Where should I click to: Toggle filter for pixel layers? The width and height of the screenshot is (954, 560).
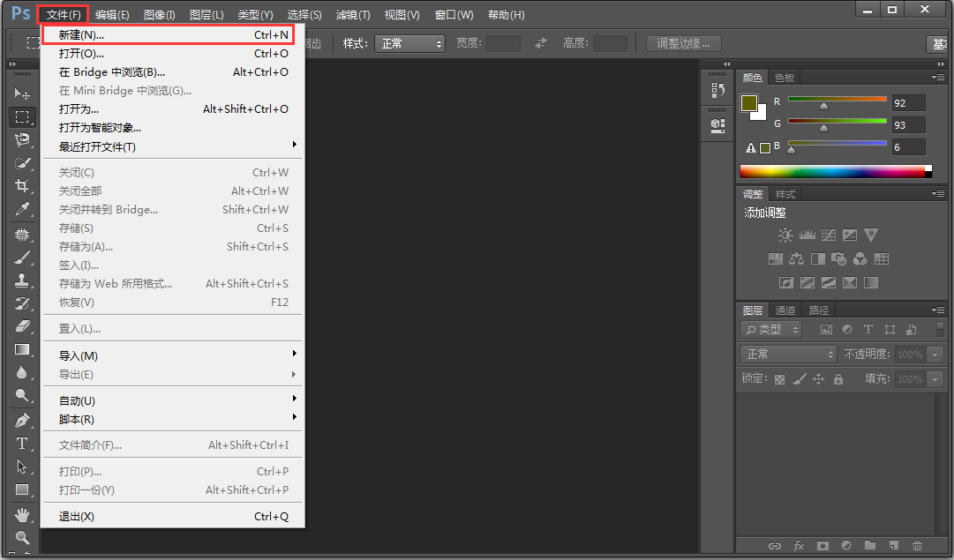826,330
